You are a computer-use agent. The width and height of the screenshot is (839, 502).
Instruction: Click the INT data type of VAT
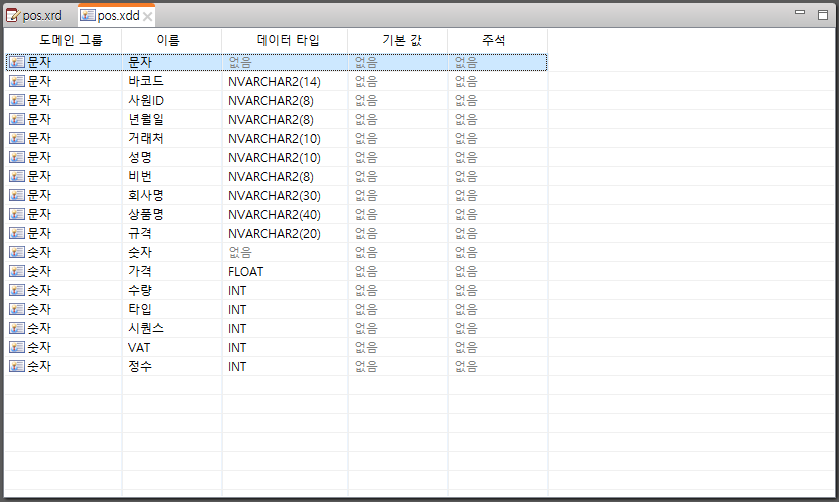pos(285,347)
